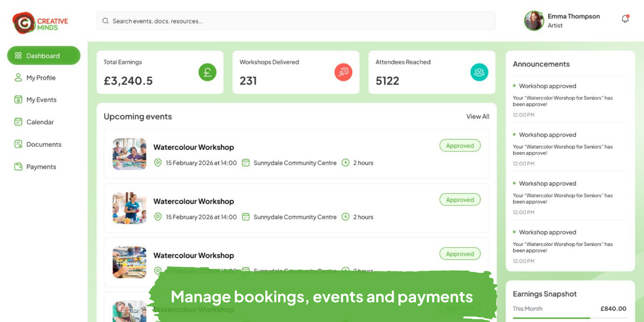Click the red icon on Workshops Delivered

pos(343,72)
